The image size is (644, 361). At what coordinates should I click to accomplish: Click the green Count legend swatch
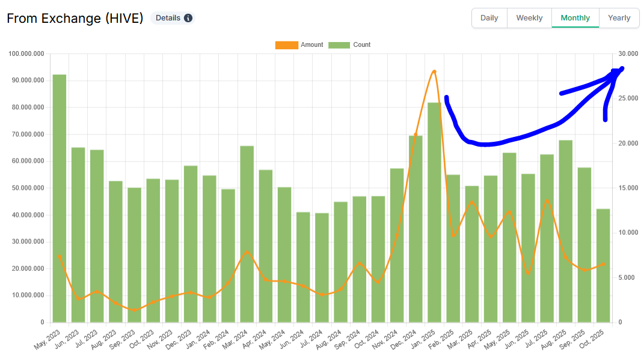339,45
